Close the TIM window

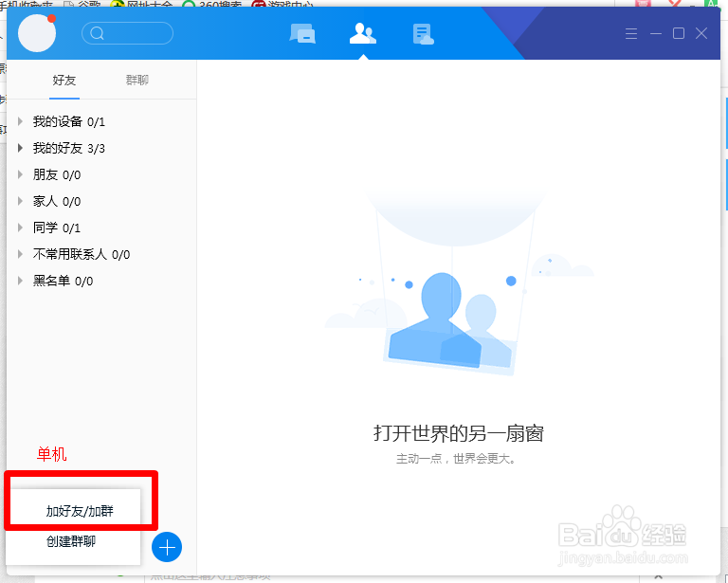701,33
